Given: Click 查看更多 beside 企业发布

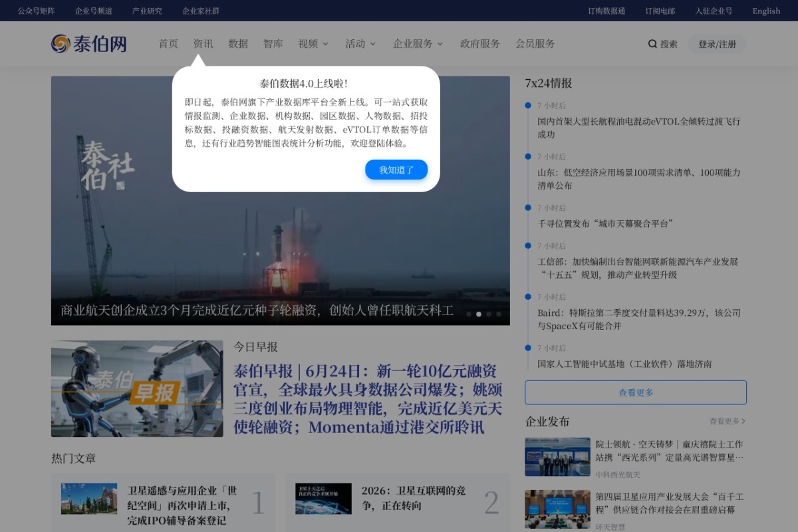Looking at the screenshot, I should tap(728, 421).
